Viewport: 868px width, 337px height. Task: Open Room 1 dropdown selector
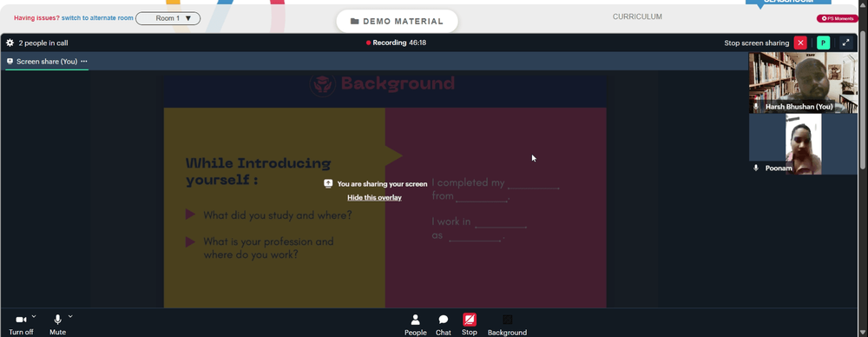[x=168, y=18]
